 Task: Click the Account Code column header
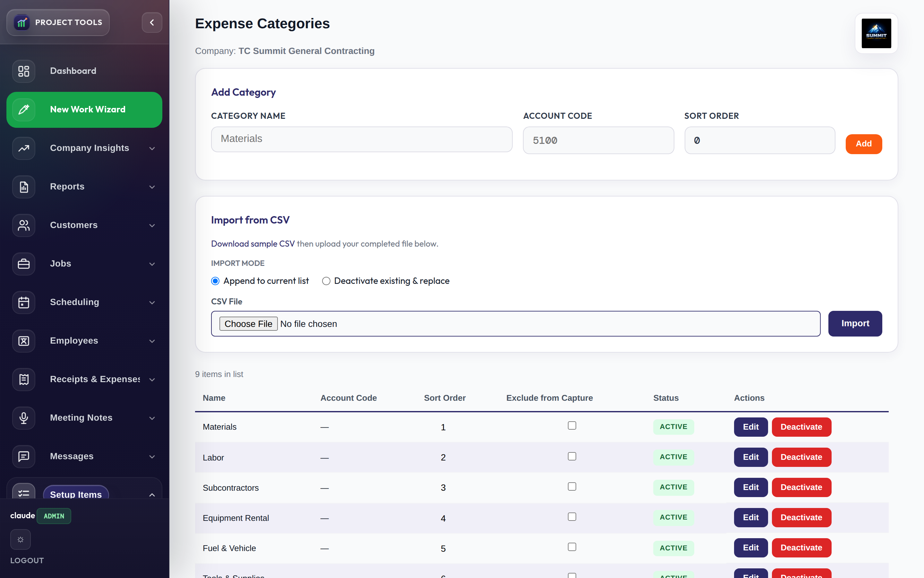point(348,398)
